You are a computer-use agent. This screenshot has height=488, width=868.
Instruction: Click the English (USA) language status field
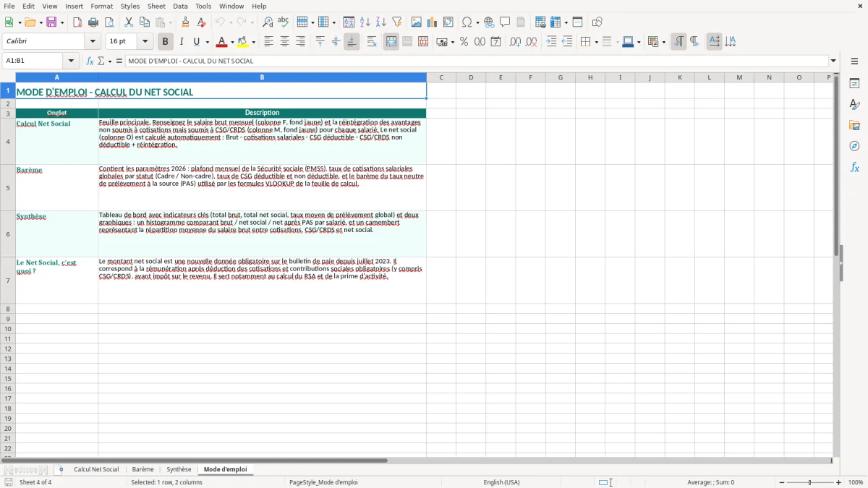[x=501, y=482]
